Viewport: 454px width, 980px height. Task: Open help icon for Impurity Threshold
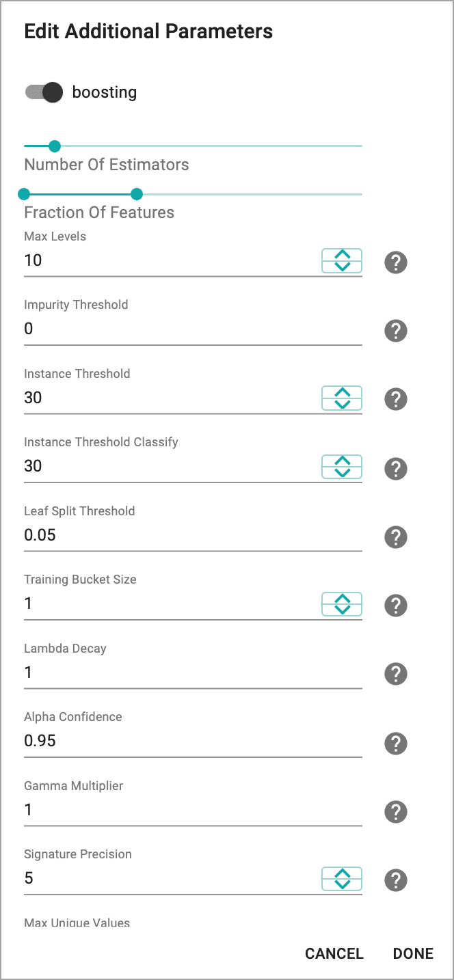396,331
